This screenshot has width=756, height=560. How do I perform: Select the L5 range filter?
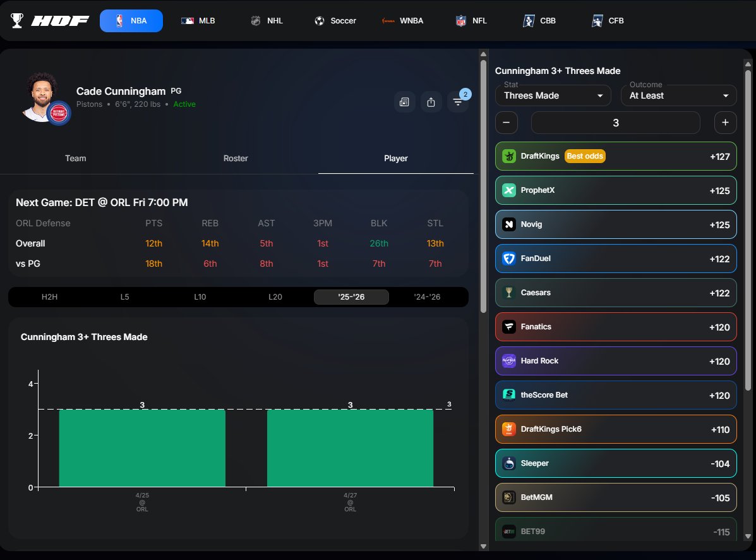click(124, 296)
